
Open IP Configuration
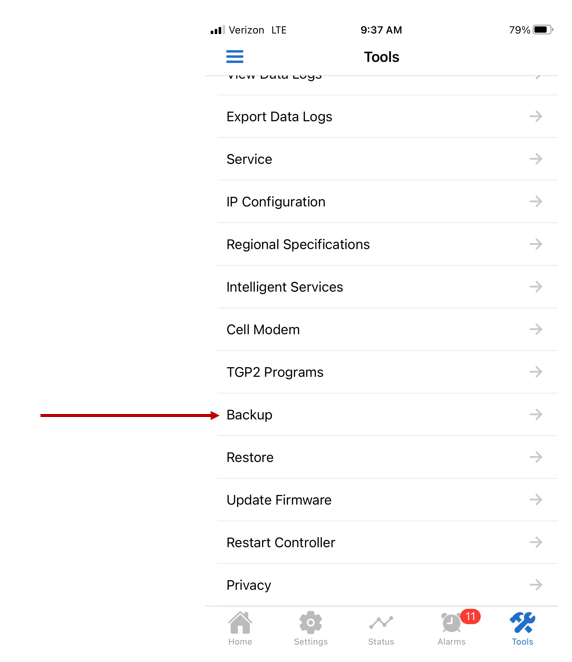[388, 202]
